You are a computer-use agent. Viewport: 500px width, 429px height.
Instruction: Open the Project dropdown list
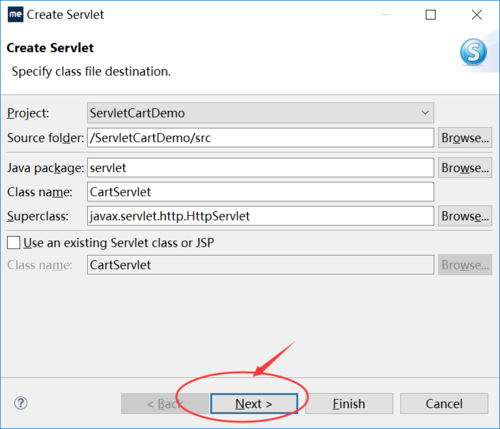pyautogui.click(x=425, y=113)
